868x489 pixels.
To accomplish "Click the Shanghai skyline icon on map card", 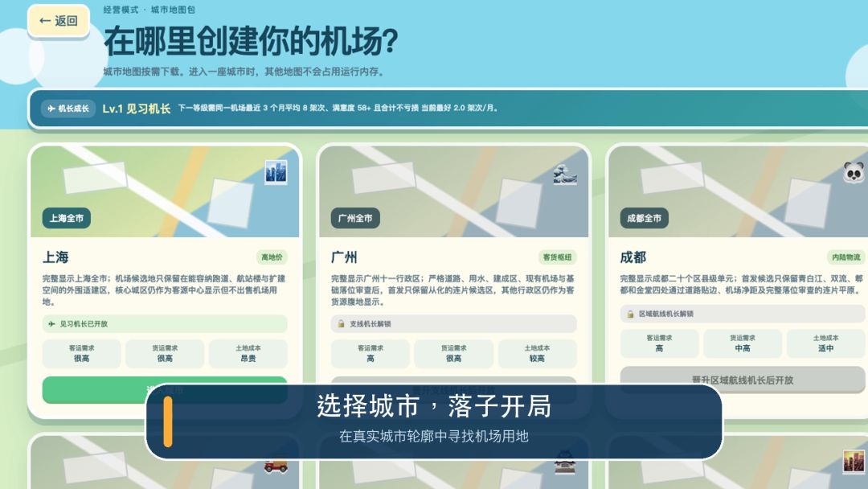I will pyautogui.click(x=276, y=171).
